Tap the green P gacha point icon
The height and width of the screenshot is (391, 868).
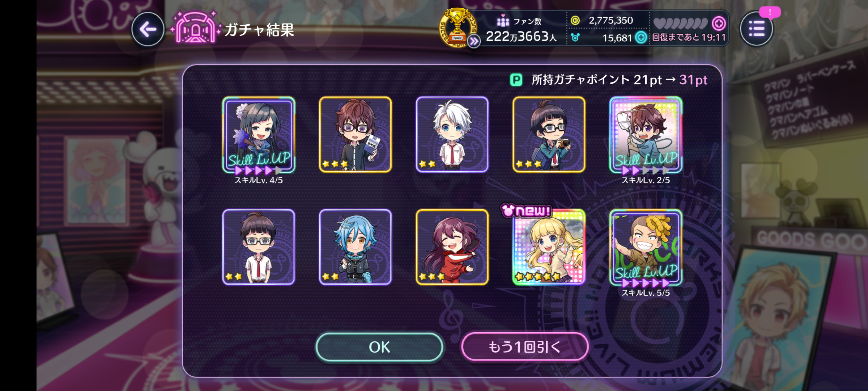pos(516,80)
